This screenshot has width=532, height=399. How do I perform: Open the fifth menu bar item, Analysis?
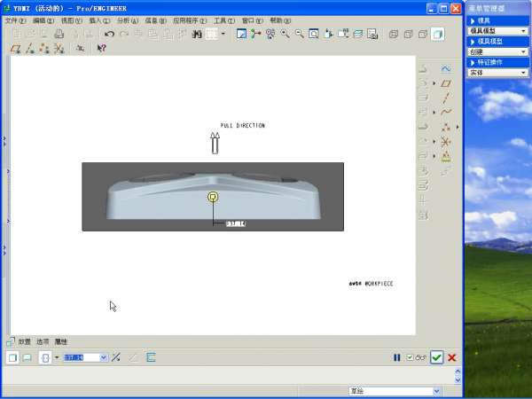click(128, 20)
